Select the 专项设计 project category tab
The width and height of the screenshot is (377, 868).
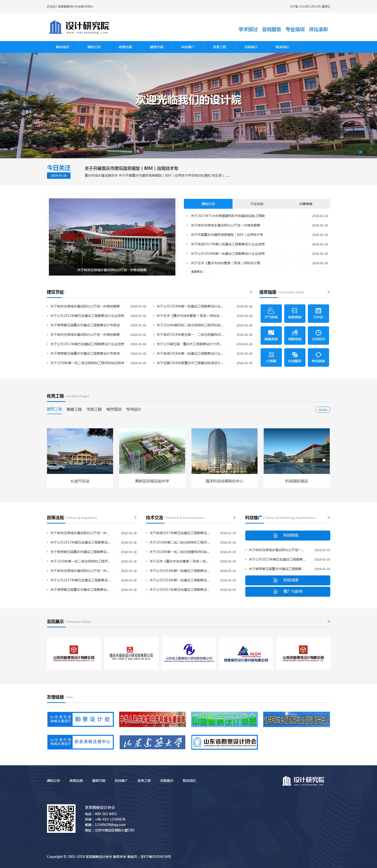(134, 409)
